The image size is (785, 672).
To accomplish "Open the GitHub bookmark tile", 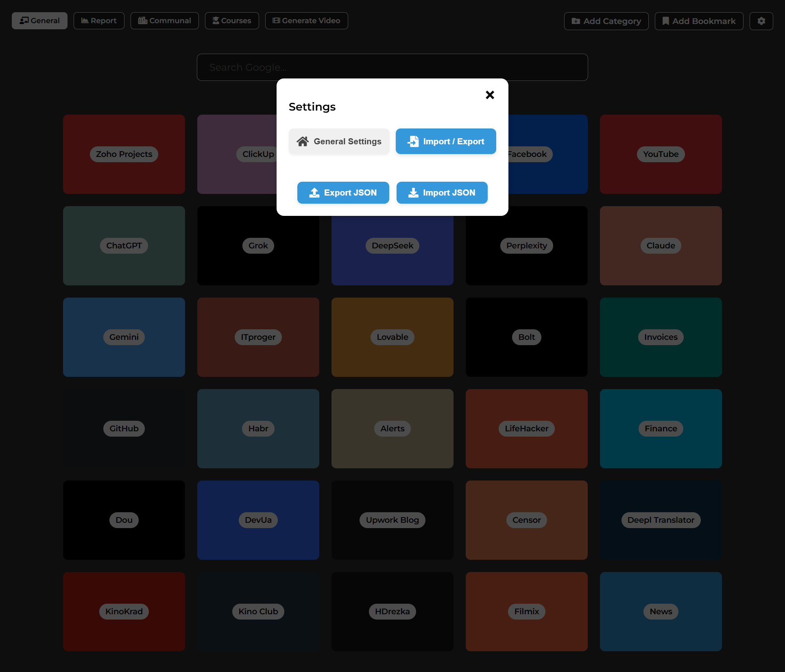I will click(x=124, y=428).
